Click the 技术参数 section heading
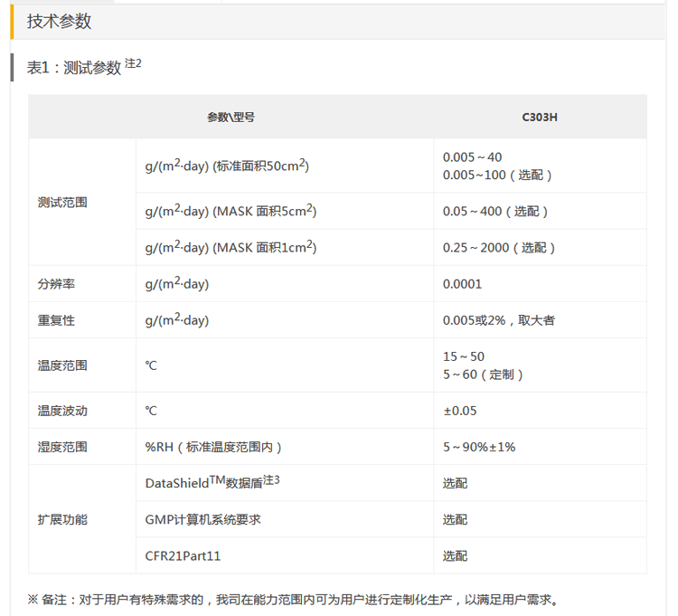Screen dimensions: 678x616 click(x=59, y=22)
